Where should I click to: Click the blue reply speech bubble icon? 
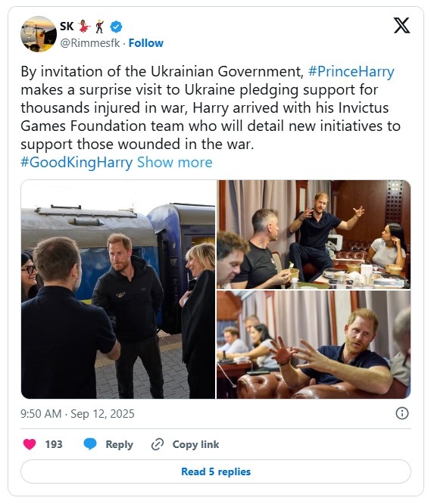(x=90, y=444)
